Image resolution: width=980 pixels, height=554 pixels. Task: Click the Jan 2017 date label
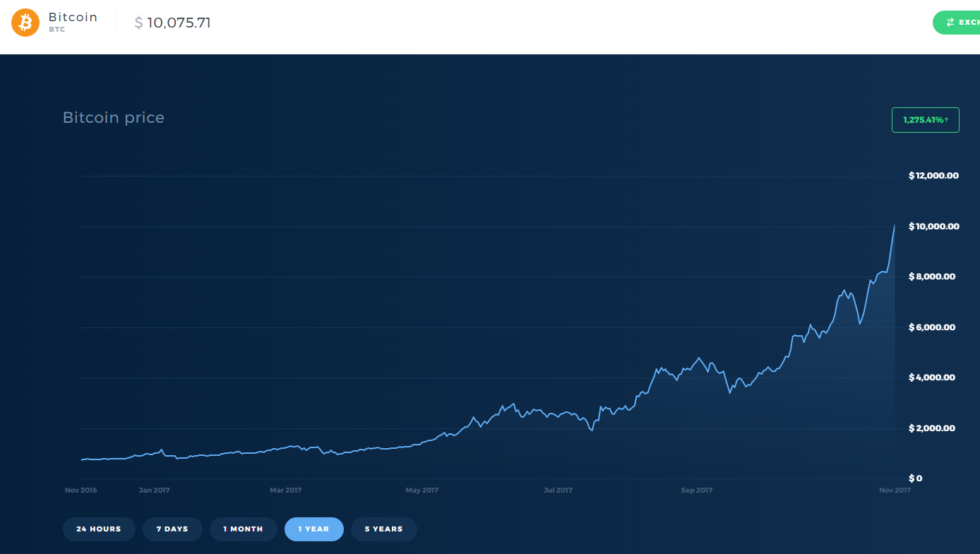[x=154, y=490]
